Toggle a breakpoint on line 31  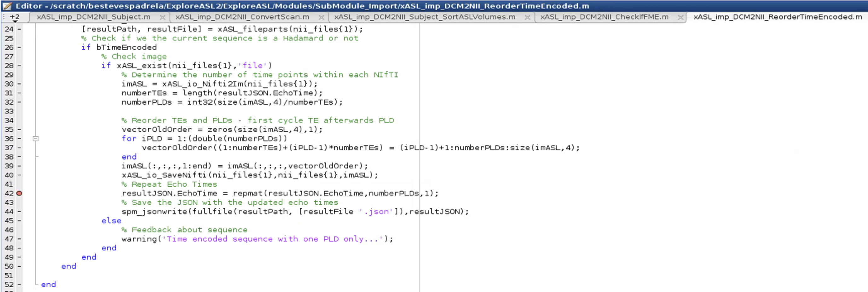point(19,93)
